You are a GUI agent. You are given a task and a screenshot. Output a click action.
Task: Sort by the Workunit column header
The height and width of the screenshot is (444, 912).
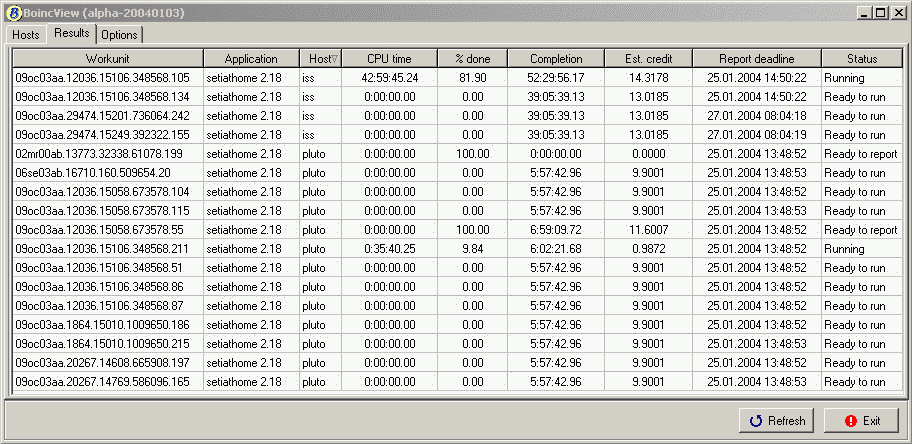click(x=106, y=59)
